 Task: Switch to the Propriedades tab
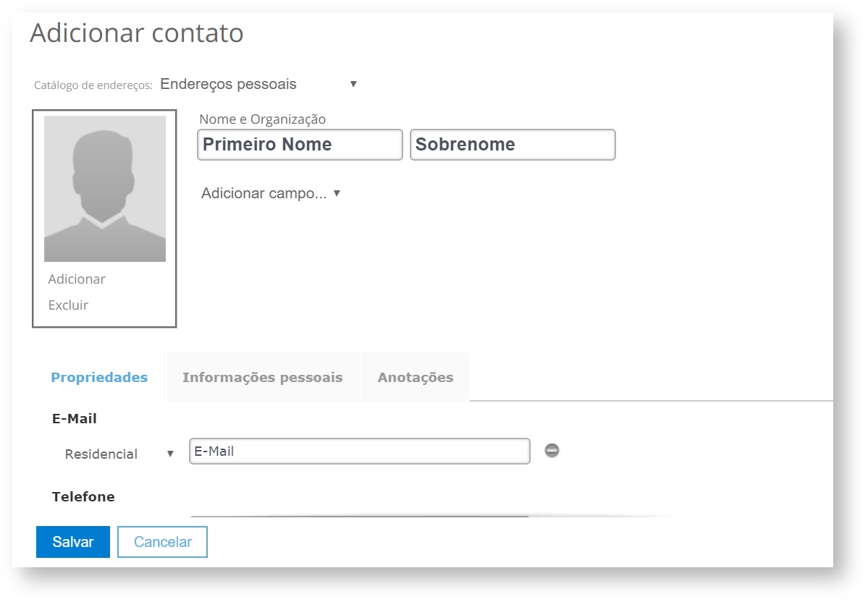99,377
